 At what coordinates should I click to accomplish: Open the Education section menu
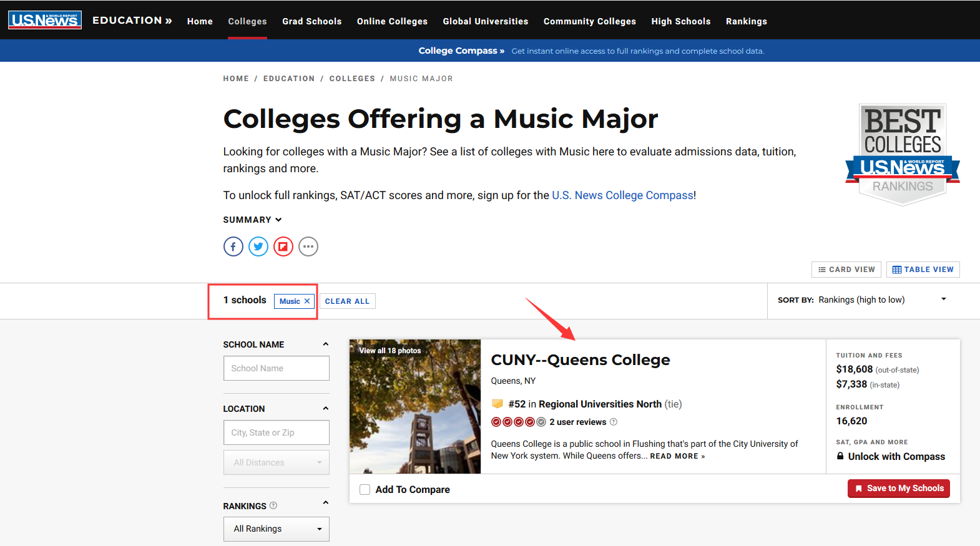point(132,20)
